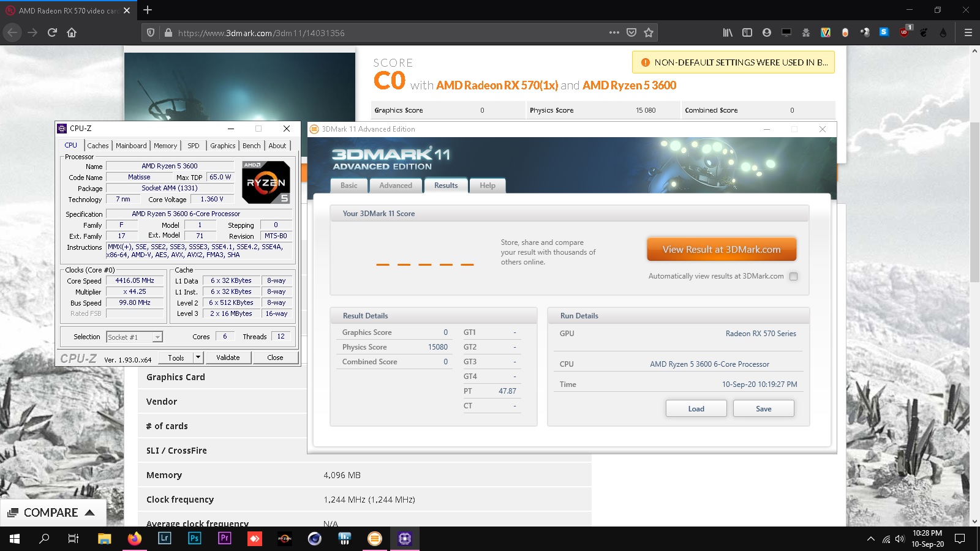Click AMD Ryzen 5 3600 link
The image size is (980, 551).
tap(629, 85)
